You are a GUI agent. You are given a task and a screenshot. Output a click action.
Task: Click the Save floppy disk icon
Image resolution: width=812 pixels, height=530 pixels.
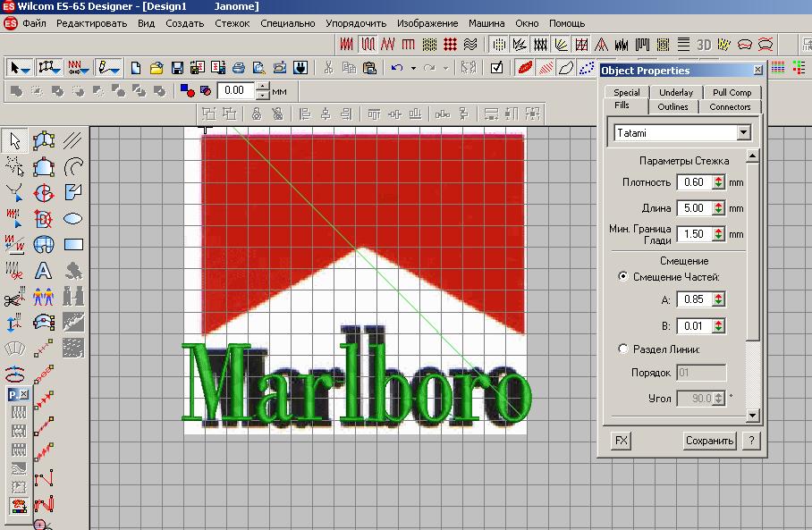click(x=177, y=67)
